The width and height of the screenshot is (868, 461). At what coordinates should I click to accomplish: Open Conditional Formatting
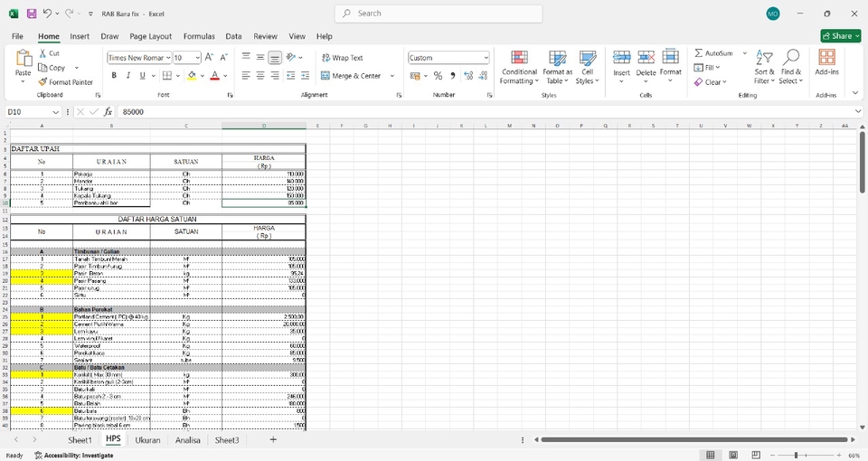pos(519,67)
